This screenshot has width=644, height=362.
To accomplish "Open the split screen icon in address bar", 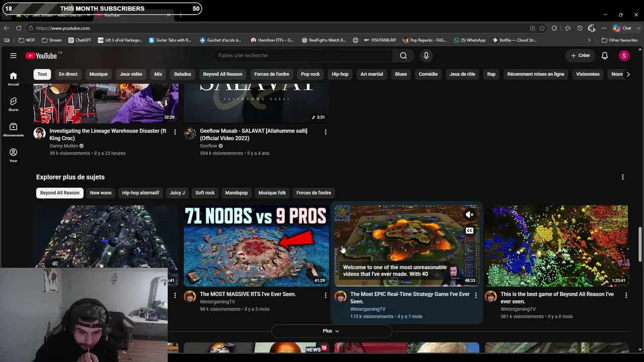I will (532, 28).
